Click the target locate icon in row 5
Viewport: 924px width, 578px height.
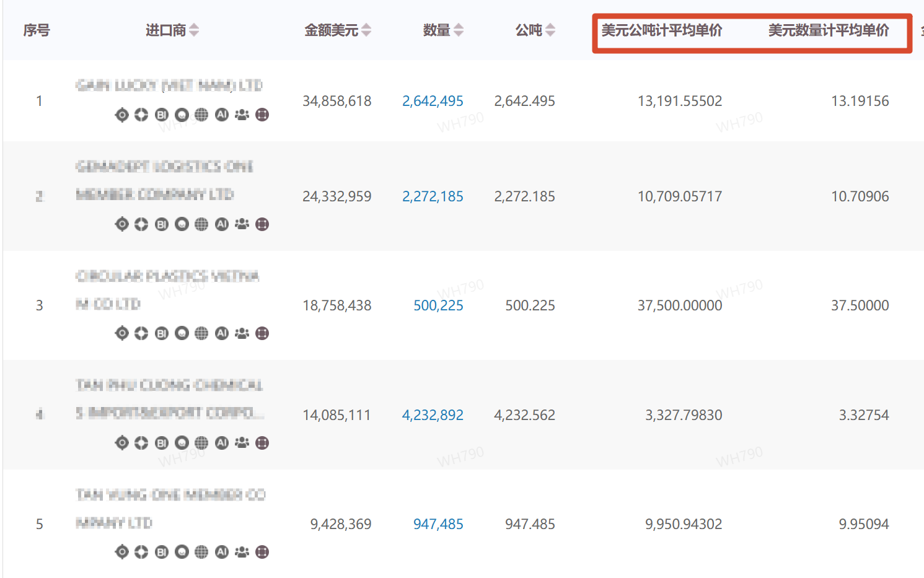pyautogui.click(x=122, y=552)
